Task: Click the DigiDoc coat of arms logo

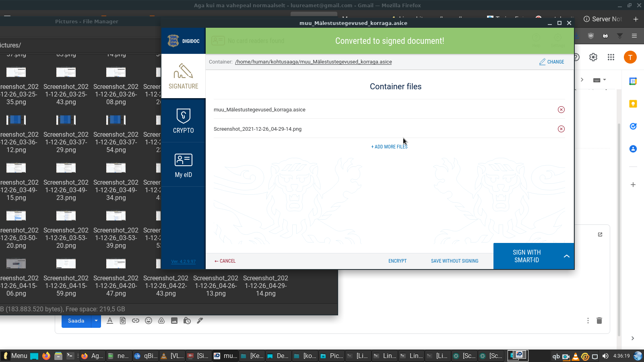Action: [173, 41]
